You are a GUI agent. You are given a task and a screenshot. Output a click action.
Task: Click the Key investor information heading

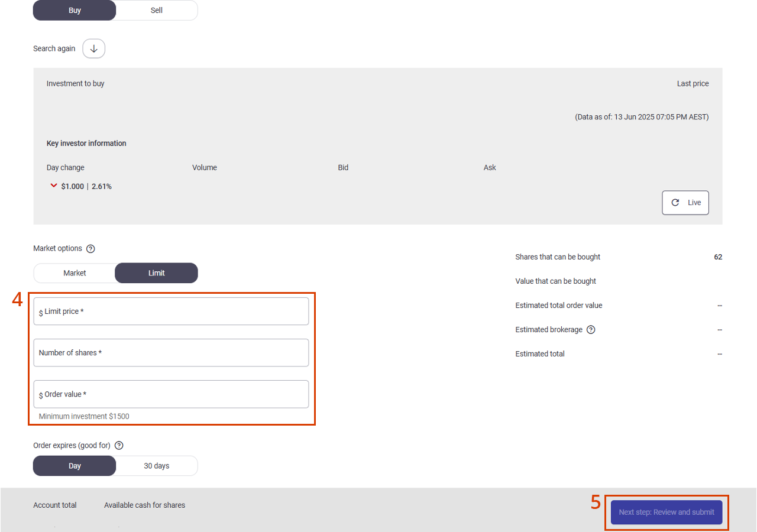[86, 144]
